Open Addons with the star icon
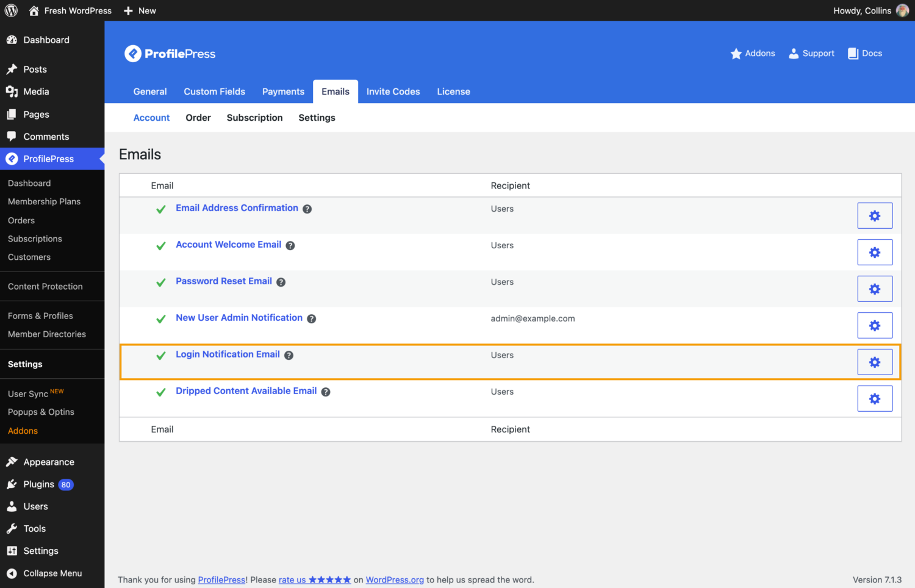Viewport: 915px width, 588px height. pos(753,53)
